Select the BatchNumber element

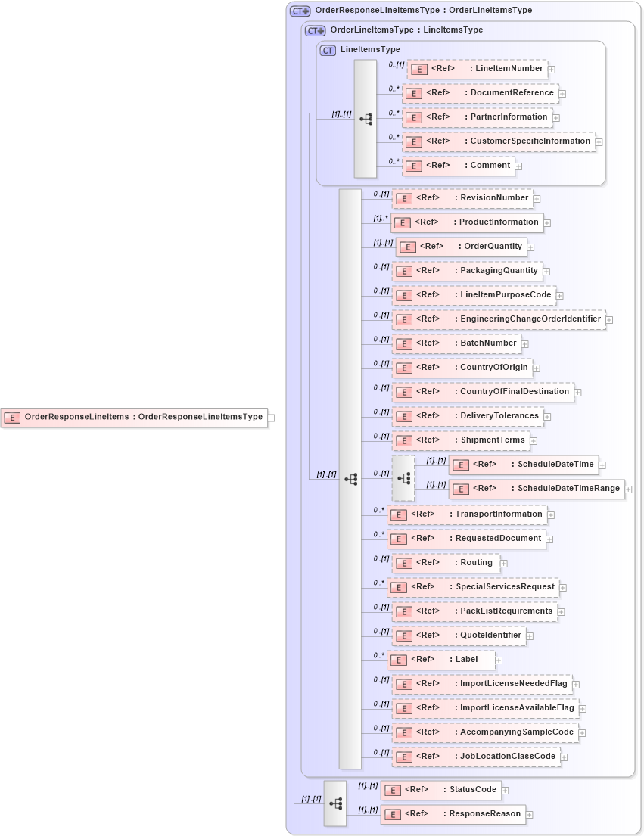[454, 343]
